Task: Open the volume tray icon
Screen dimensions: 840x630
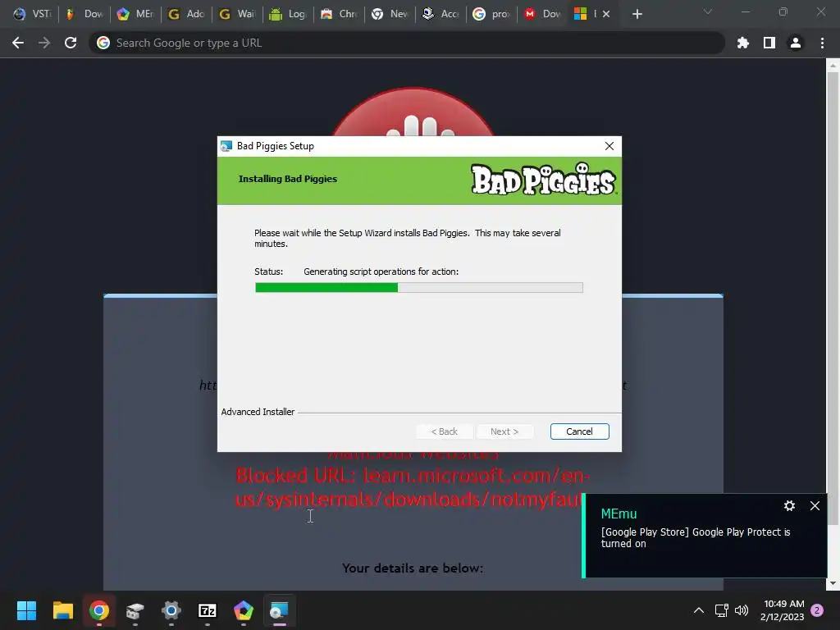Action: 742,610
